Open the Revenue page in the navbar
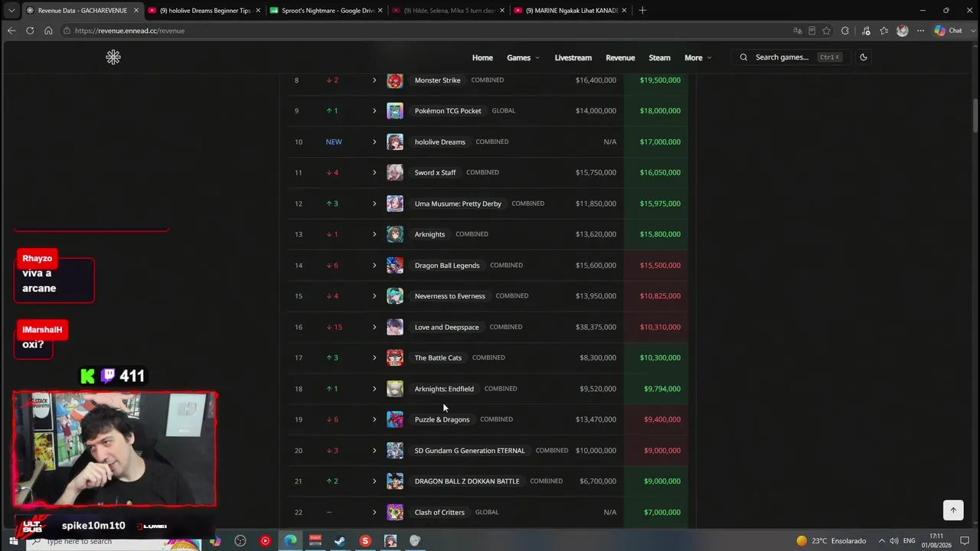 620,57
